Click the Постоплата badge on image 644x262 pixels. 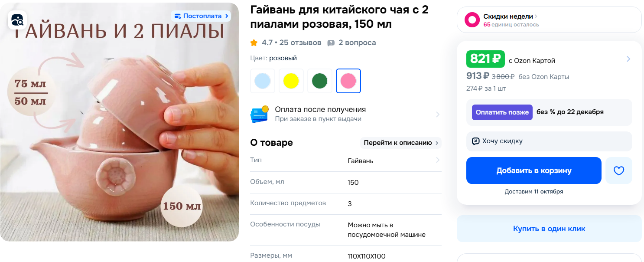point(201,16)
